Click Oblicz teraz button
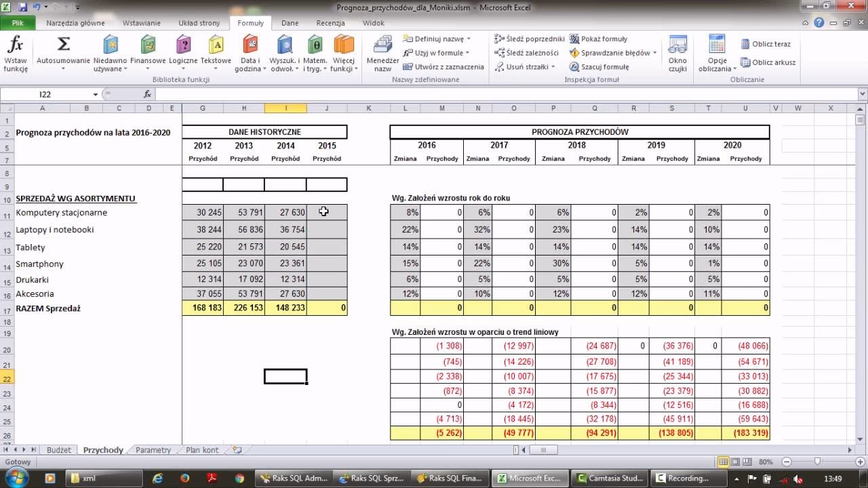 pyautogui.click(x=766, y=44)
